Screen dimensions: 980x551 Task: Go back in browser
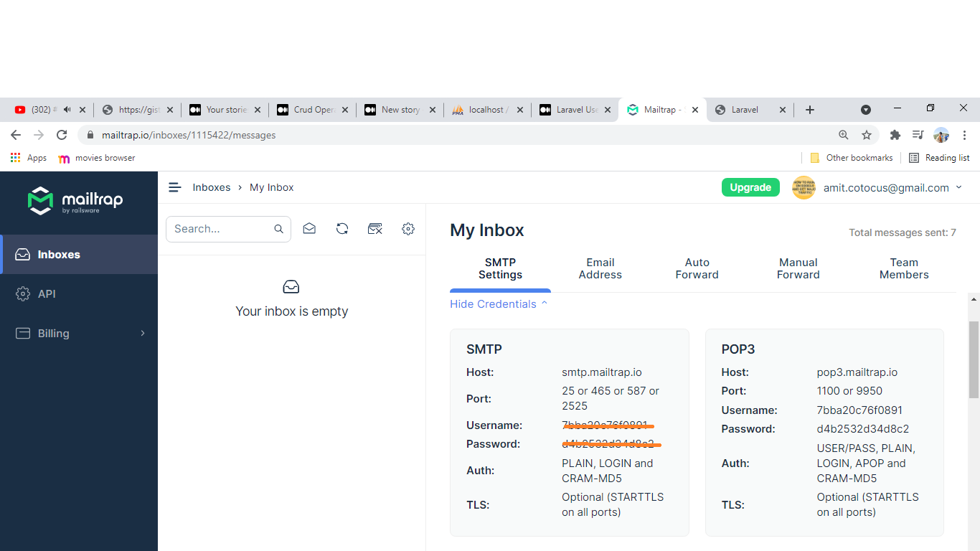point(16,135)
